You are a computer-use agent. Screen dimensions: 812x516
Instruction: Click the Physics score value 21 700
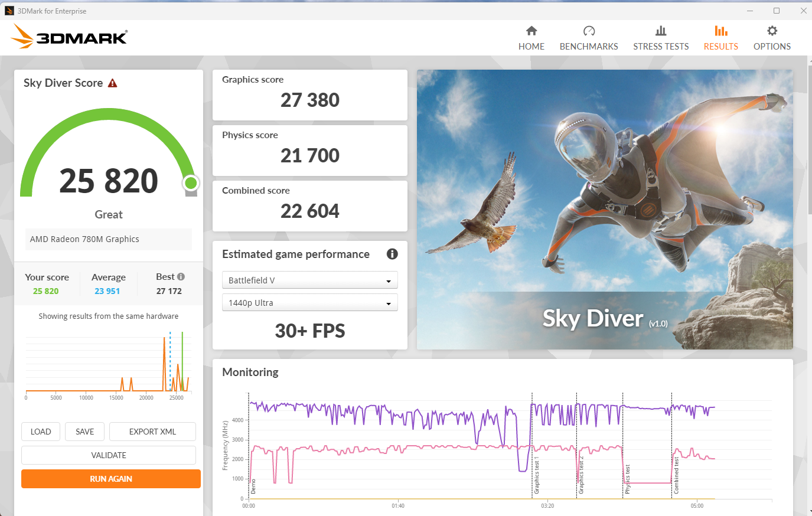(310, 155)
